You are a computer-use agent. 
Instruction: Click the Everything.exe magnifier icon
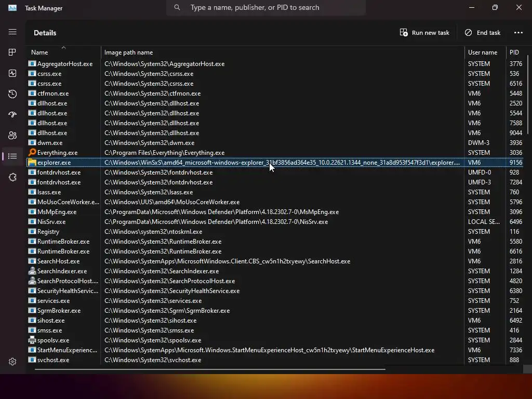click(x=32, y=152)
